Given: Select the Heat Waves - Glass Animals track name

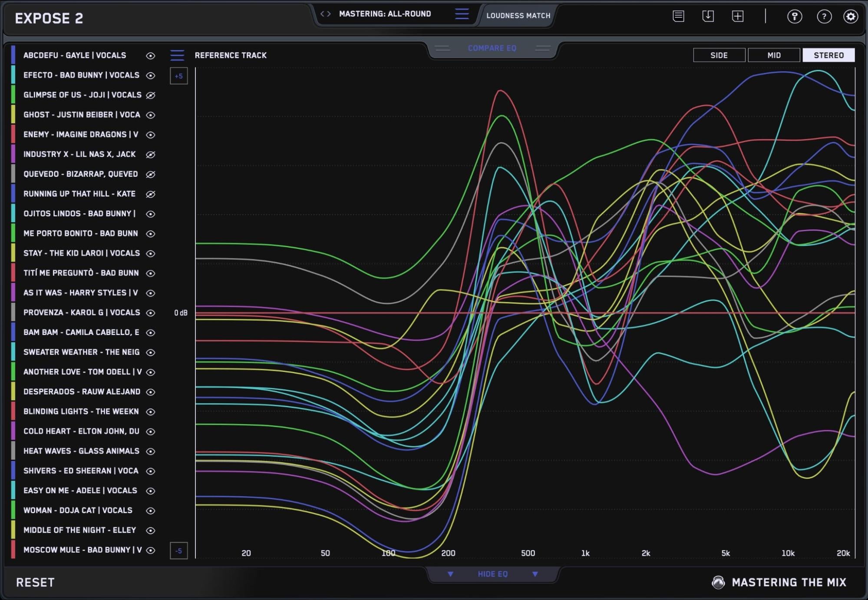Looking at the screenshot, I should coord(82,451).
